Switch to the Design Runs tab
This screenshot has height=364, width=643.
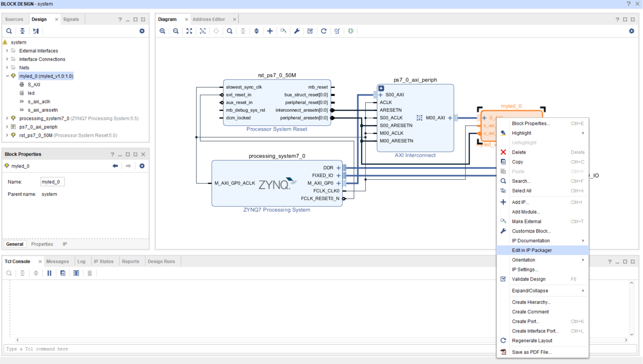pyautogui.click(x=161, y=261)
